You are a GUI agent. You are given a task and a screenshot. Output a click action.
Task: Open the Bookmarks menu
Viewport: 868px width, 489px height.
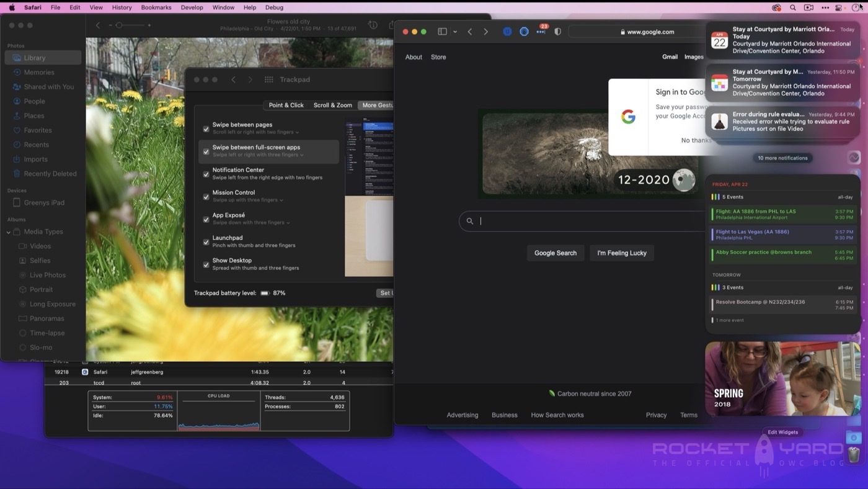click(156, 7)
